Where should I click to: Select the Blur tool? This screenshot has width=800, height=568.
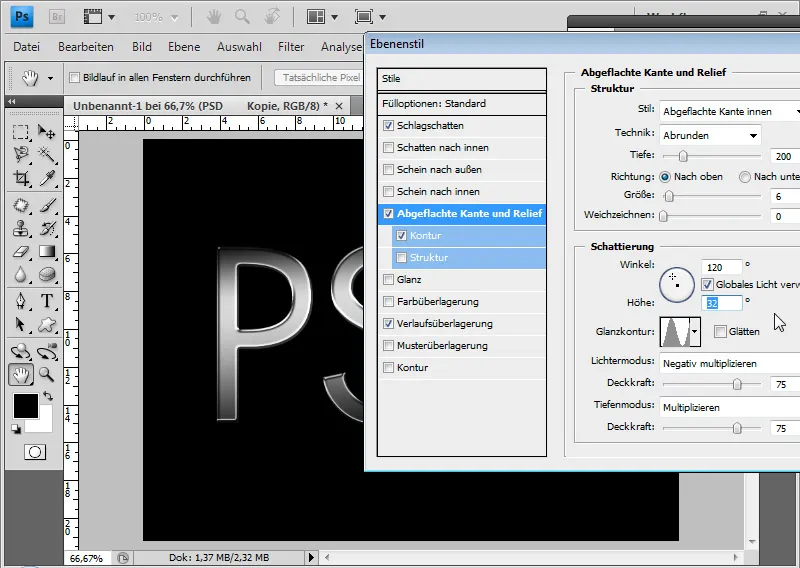(x=20, y=275)
